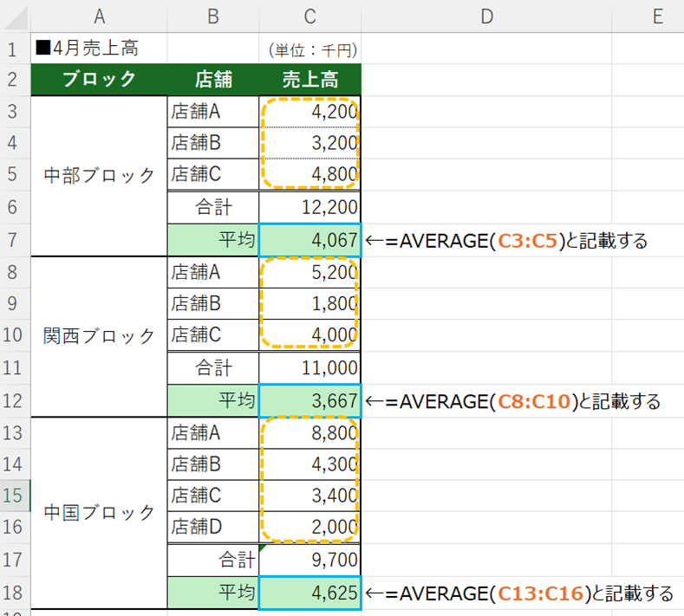Select cell with value 8,800

coord(309,431)
